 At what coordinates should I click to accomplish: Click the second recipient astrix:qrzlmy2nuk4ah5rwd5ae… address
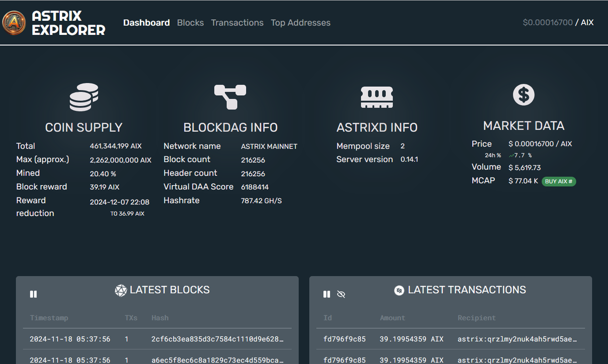(x=517, y=360)
